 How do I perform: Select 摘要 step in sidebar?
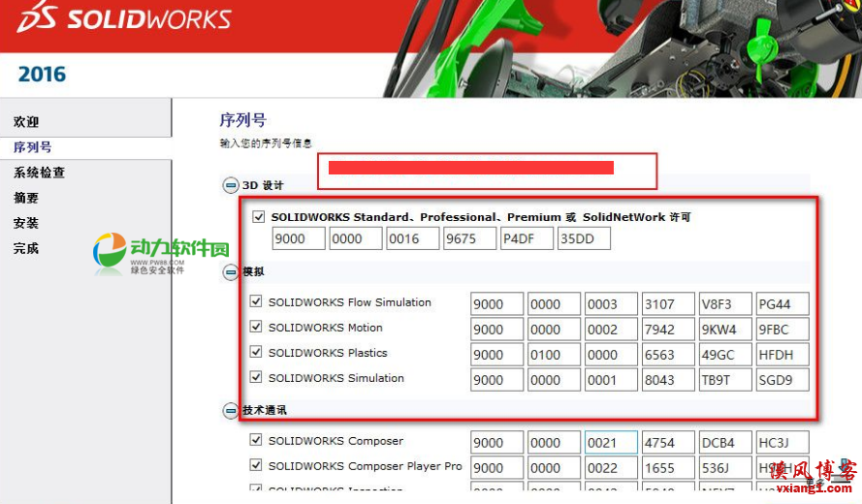point(26,198)
